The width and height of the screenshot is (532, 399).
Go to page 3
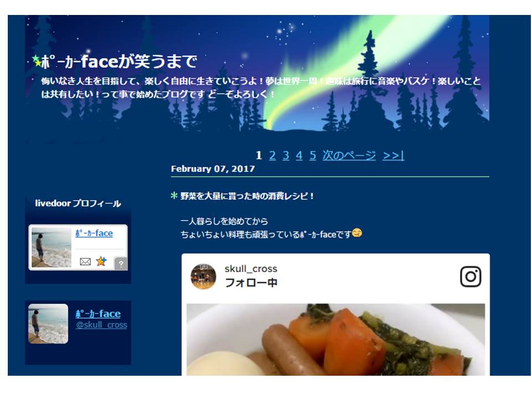(x=286, y=155)
